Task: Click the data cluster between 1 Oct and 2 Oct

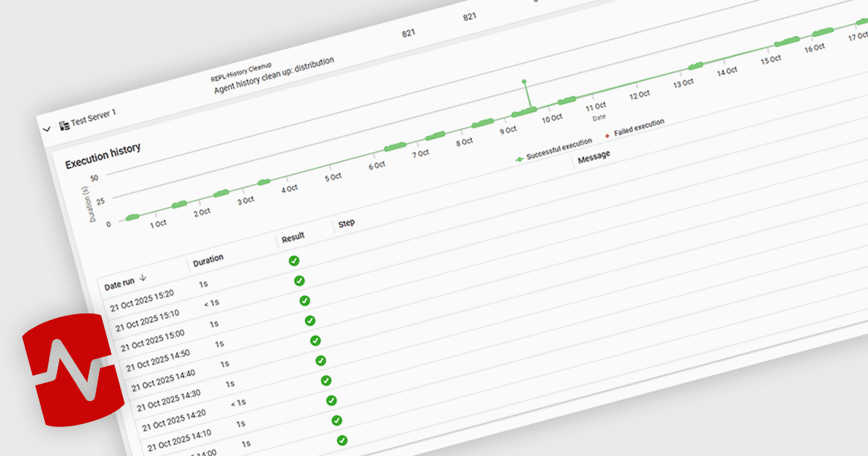Action: tap(178, 205)
